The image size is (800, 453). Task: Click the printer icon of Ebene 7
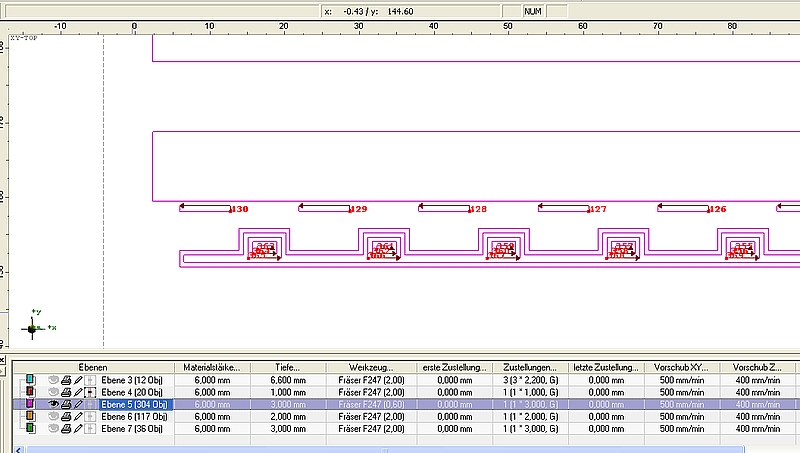[66, 429]
